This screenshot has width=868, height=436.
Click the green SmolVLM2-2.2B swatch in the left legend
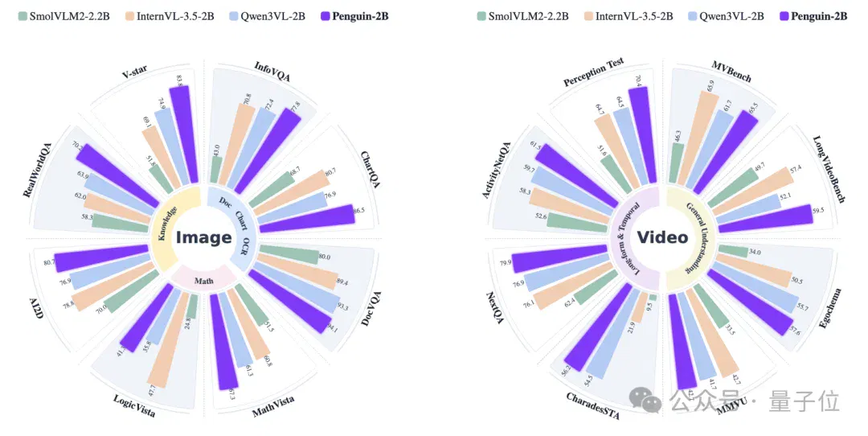tap(23, 16)
